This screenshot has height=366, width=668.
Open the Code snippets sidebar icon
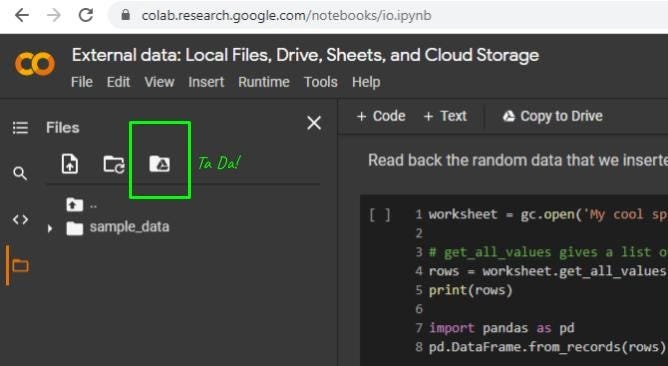20,219
